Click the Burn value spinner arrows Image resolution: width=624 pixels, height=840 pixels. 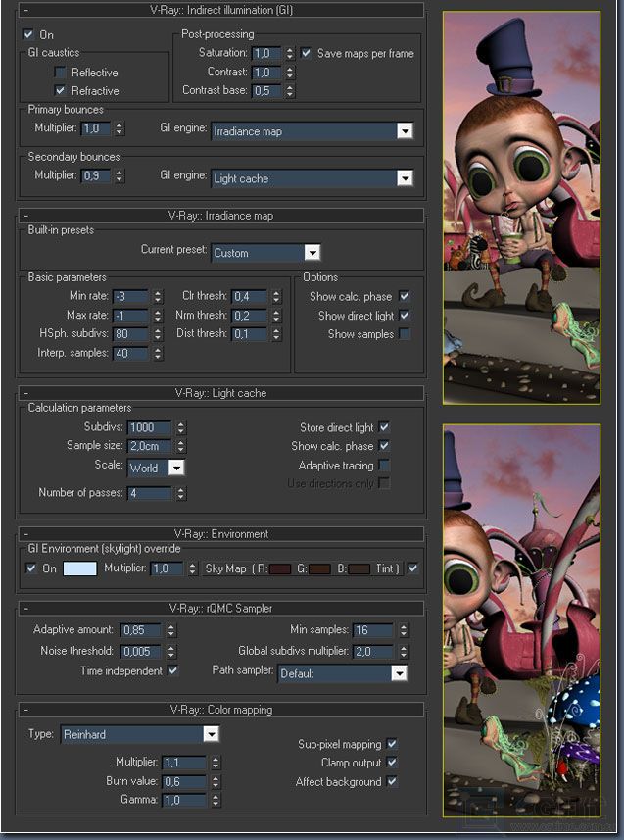tap(216, 781)
